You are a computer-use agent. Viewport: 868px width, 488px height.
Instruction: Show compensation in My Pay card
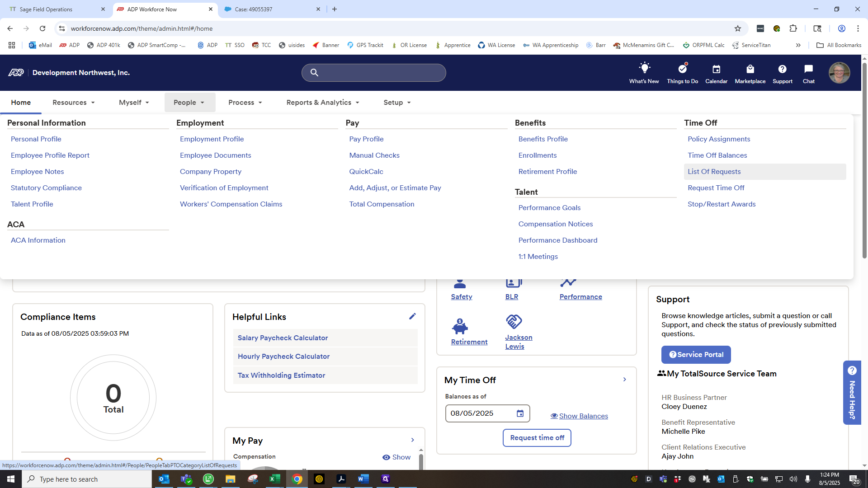coord(396,457)
